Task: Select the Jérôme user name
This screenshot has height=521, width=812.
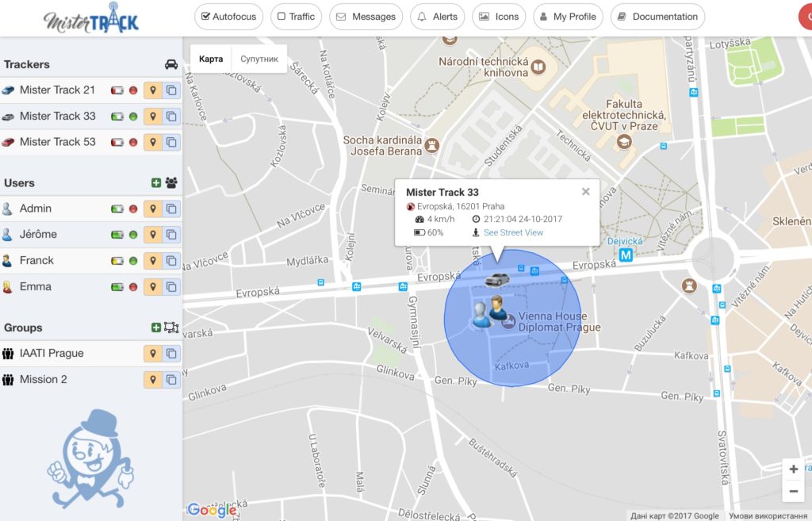Action: [x=38, y=235]
